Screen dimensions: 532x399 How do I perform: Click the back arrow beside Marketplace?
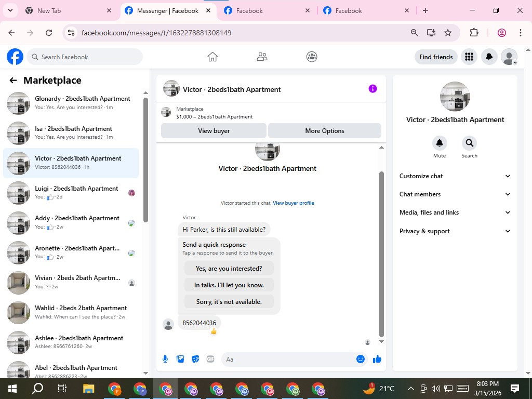pos(13,81)
